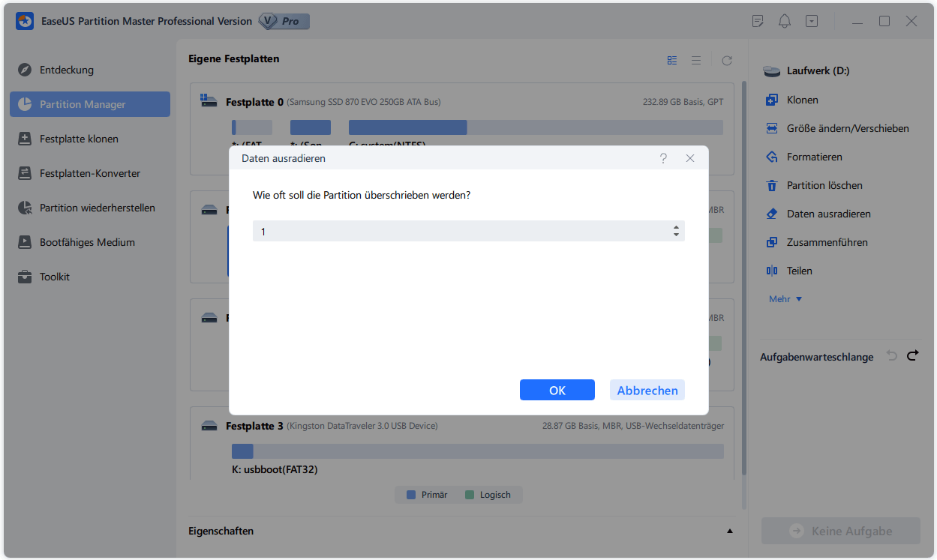This screenshot has height=560, width=937.
Task: Click the Festplatten-Konverter icon
Action: 25,173
